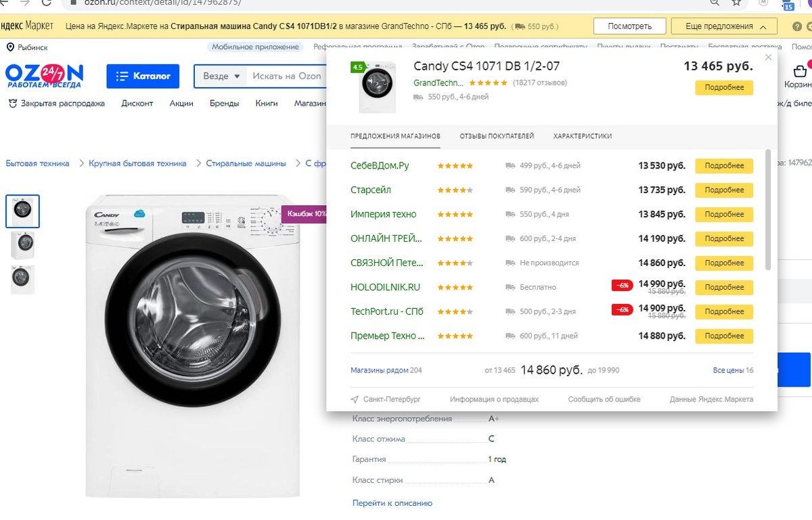Click the 4.5 rating badge on popup thumbnail
This screenshot has width=812, height=520.
tap(357, 68)
